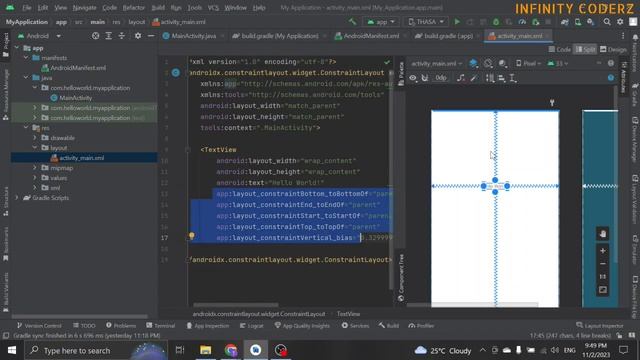Expand the mipmap folder
640x360 pixels.
35,168
